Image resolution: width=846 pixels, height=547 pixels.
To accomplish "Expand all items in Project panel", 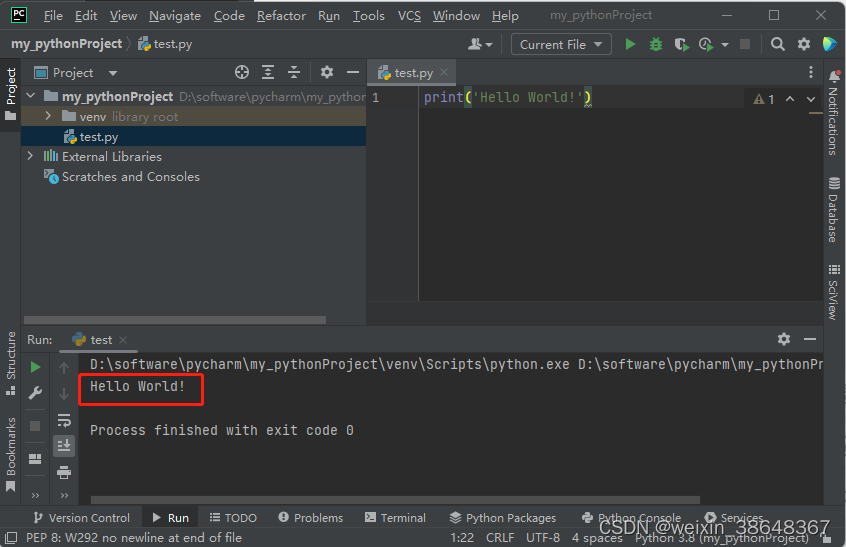I will pyautogui.click(x=268, y=72).
